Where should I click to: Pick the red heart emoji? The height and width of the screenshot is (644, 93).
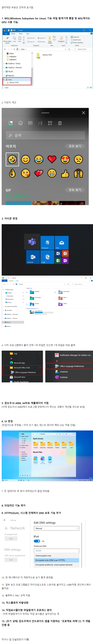tap(52, 159)
